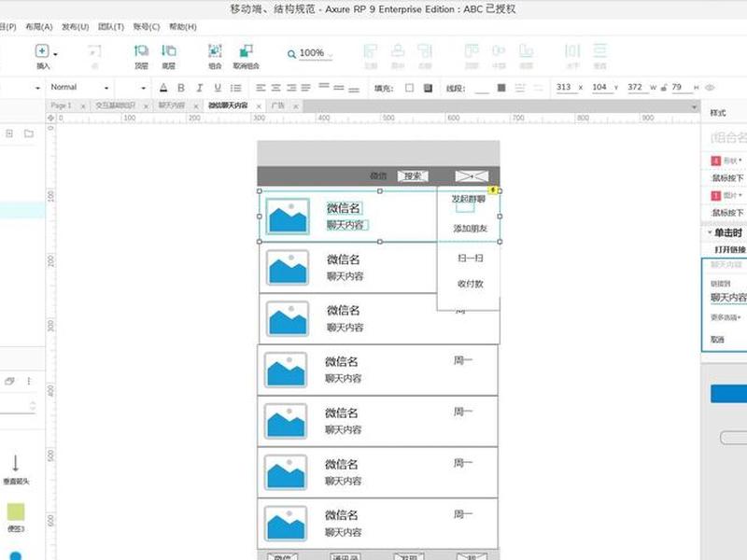Close the 微信聊天内容 tab
Screen dimensions: 747x560
pyautogui.click(x=259, y=106)
